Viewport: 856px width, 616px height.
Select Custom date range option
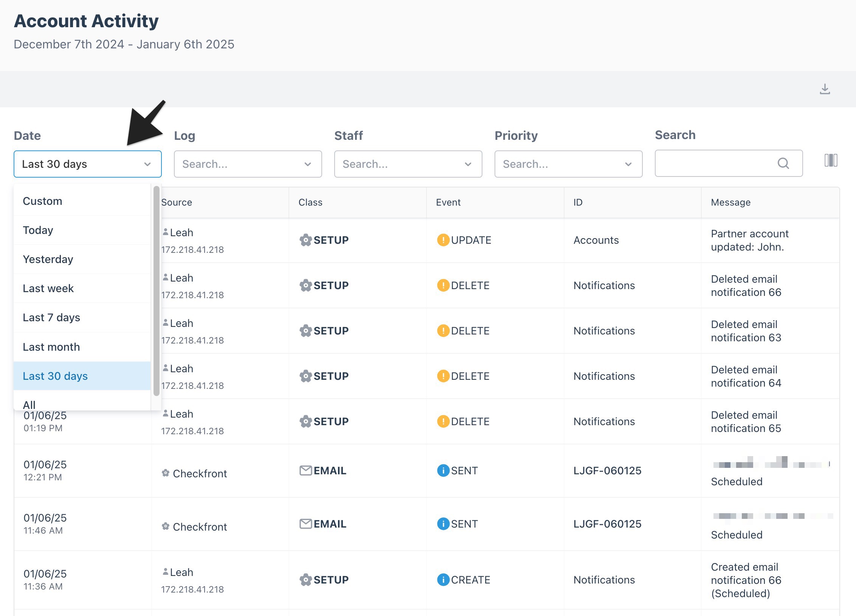82,201
